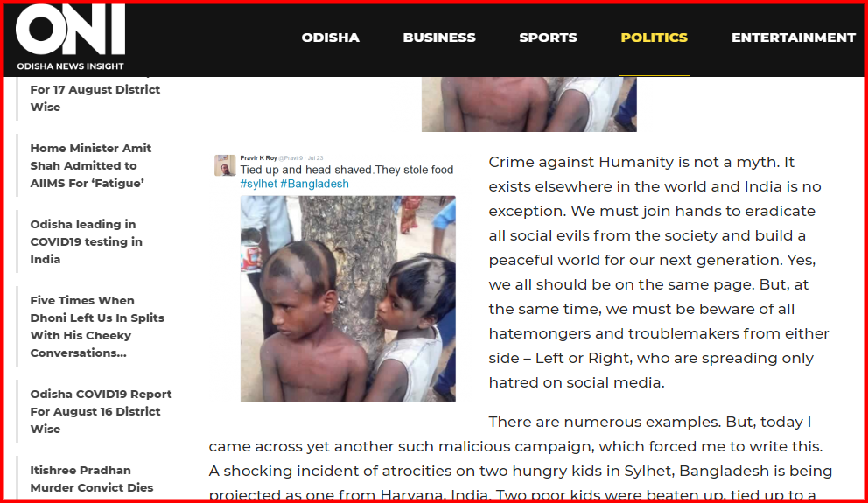Open the ENTERTAINMENT section
The width and height of the screenshot is (868, 503).
(x=794, y=38)
